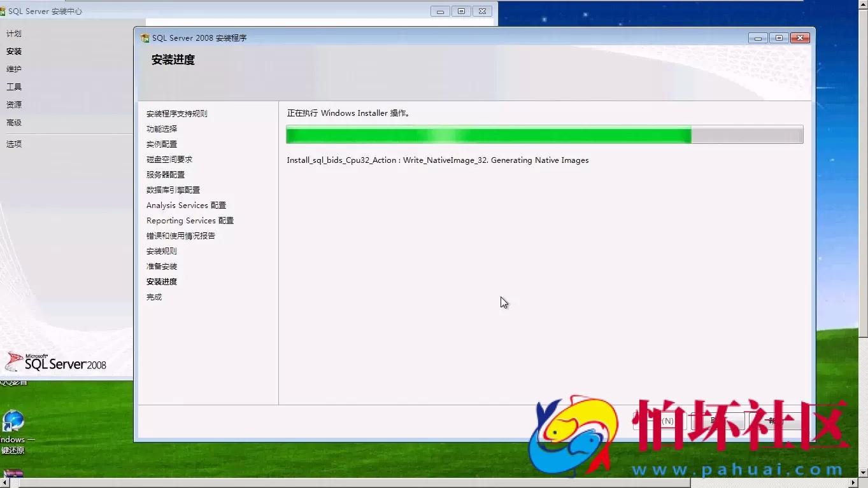This screenshot has height=488, width=868.
Task: Open the 工具 section
Action: (x=13, y=87)
